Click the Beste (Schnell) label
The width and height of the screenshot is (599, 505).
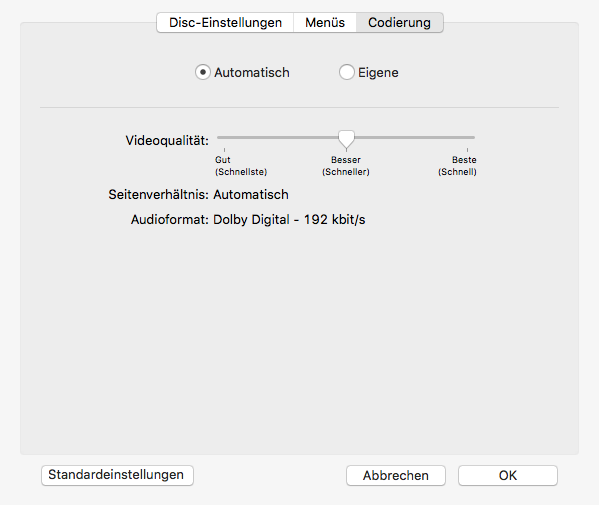(457, 166)
